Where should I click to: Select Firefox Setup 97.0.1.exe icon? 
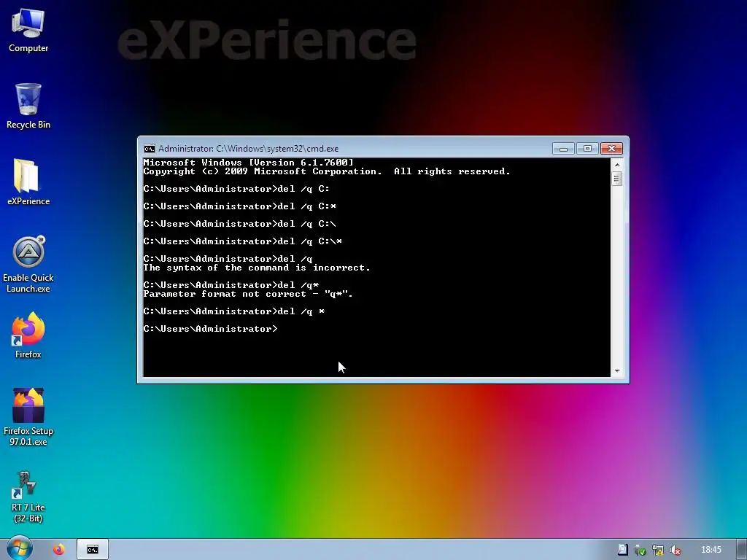coord(28,417)
